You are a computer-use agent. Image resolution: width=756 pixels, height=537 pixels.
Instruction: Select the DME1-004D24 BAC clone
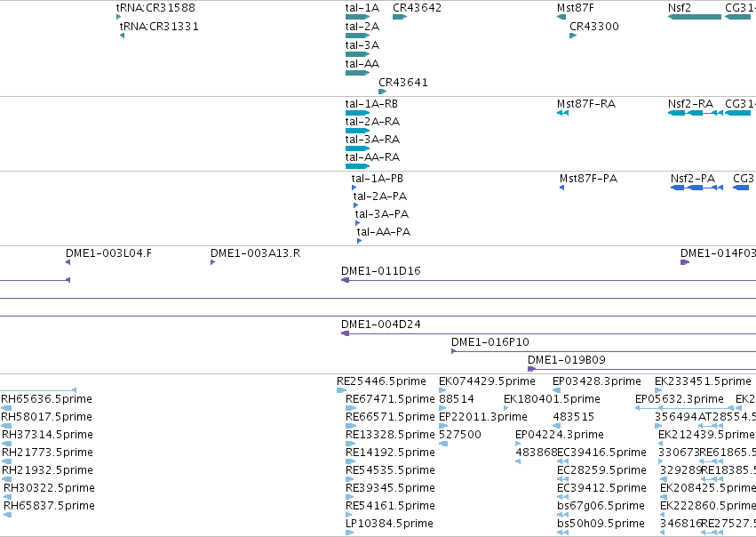click(548, 334)
